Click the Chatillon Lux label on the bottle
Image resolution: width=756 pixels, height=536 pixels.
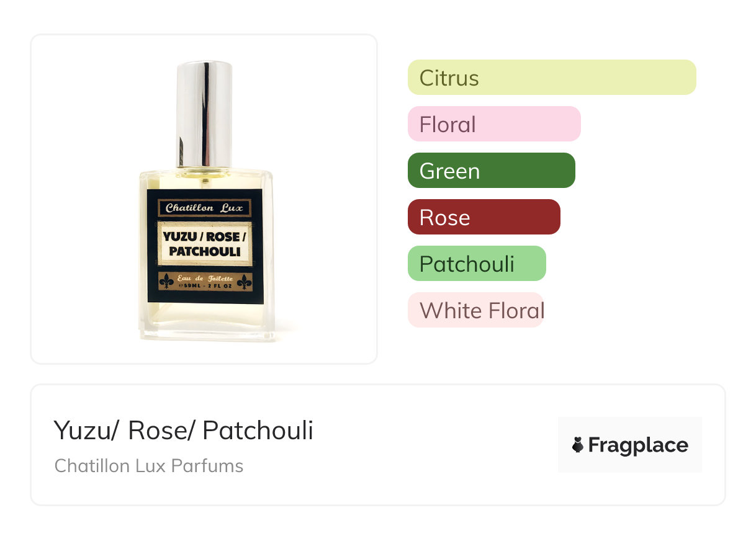point(205,208)
